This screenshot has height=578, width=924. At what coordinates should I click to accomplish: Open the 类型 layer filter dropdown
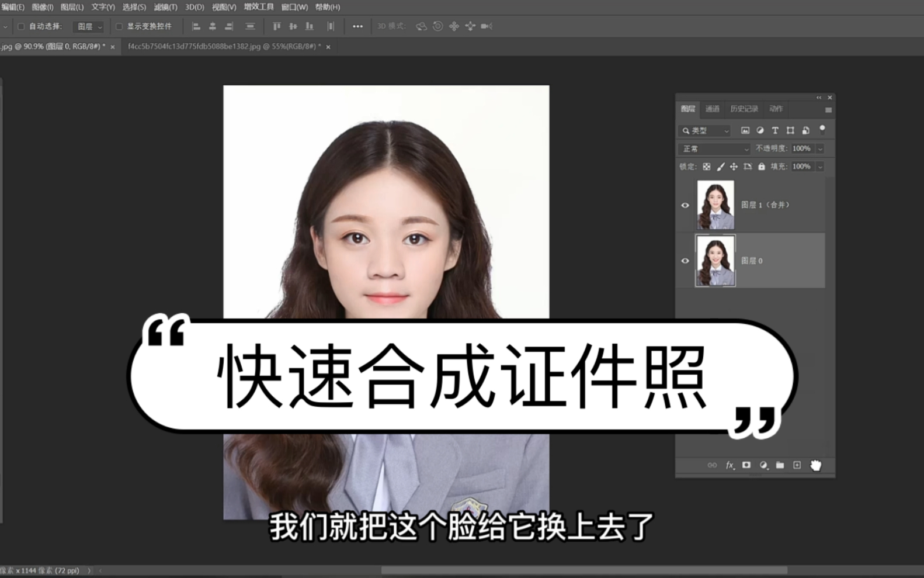click(x=705, y=130)
